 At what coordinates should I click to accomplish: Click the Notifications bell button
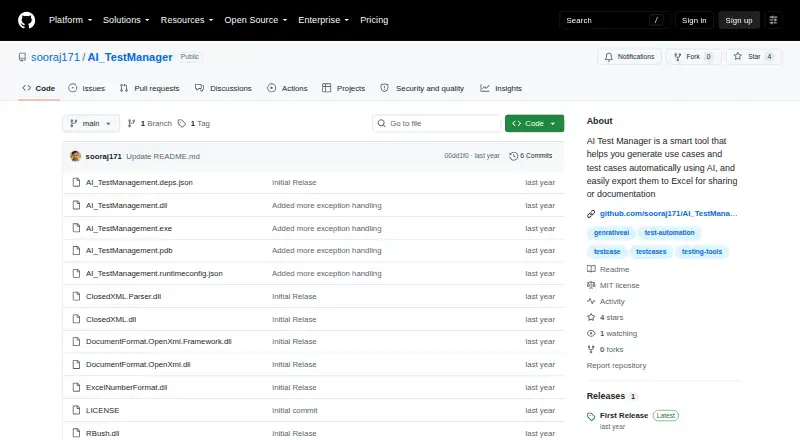630,57
